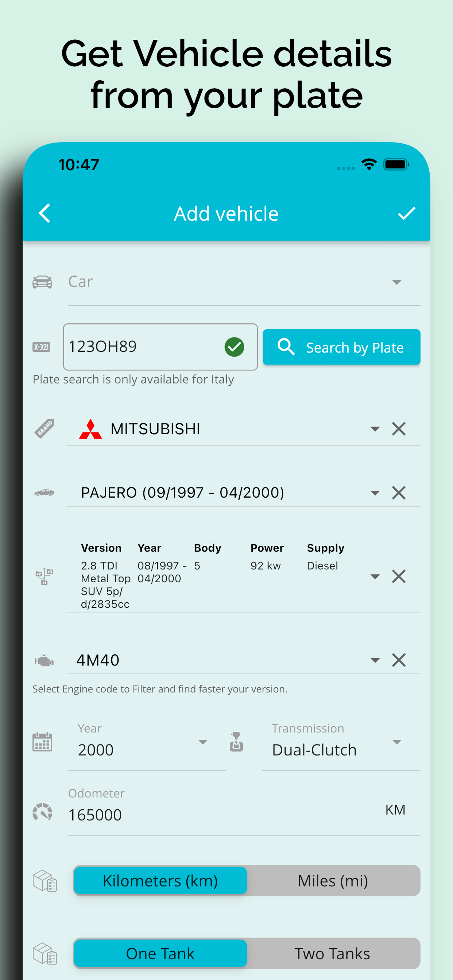The height and width of the screenshot is (980, 453).
Task: Focus the plate number field 123OH89
Action: (160, 347)
